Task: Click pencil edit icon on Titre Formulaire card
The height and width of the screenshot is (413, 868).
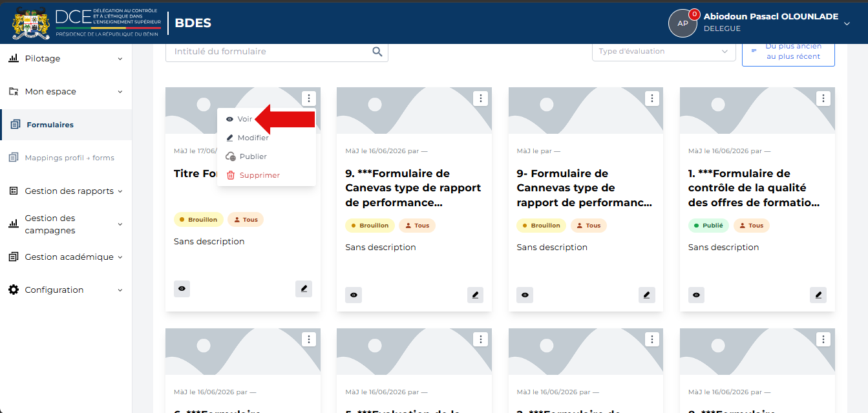Action: (304, 289)
